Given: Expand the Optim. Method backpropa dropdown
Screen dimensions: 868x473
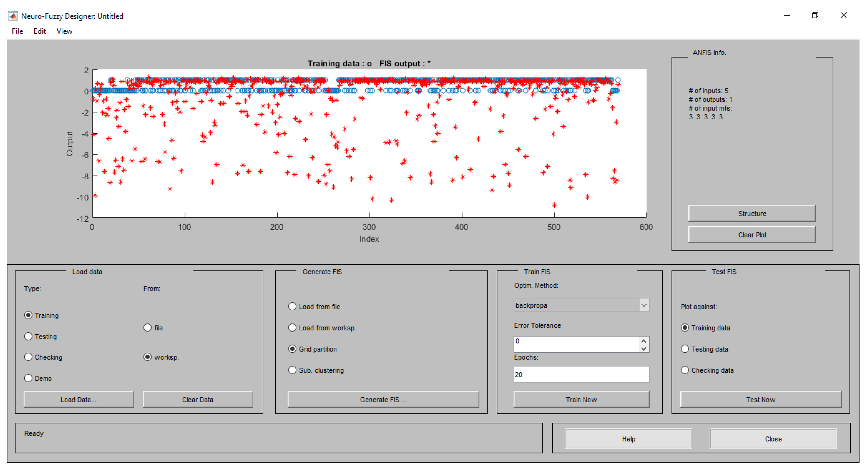Looking at the screenshot, I should (644, 305).
